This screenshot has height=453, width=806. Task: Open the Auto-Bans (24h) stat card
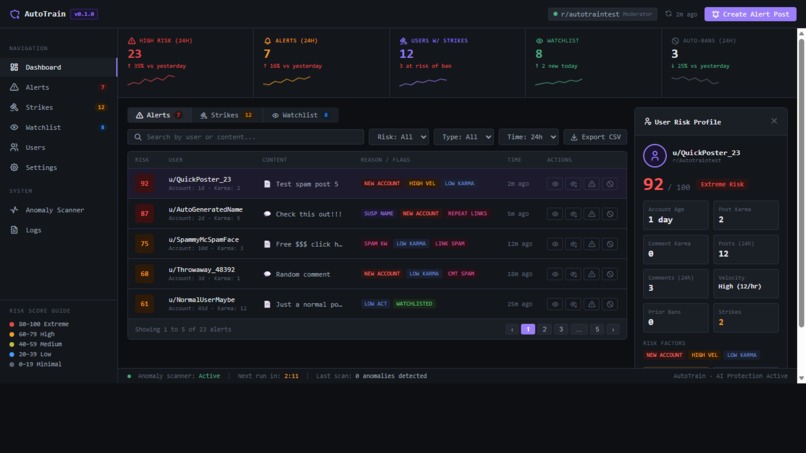click(x=729, y=62)
